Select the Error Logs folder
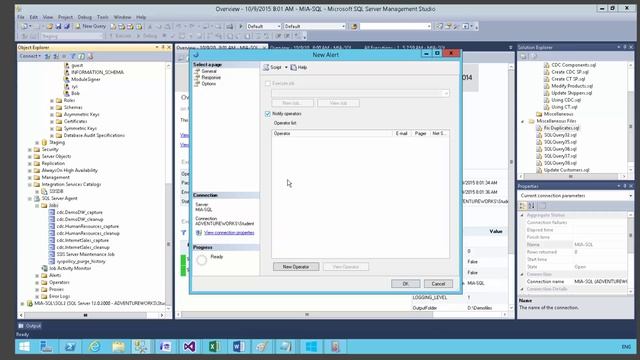This screenshot has width=640, height=360. 60,296
